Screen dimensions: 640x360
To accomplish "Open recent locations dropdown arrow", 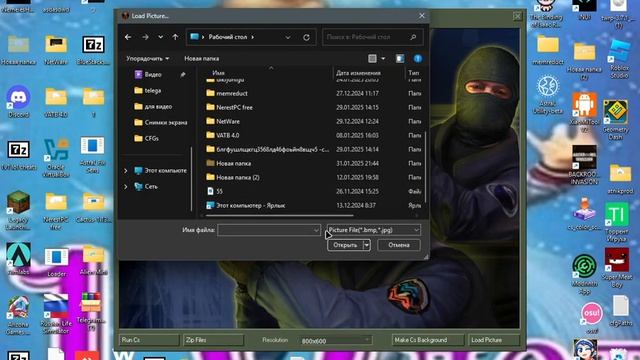I will (160, 37).
